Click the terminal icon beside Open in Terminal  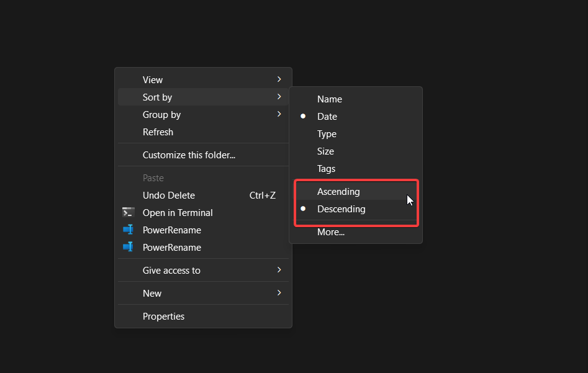[129, 212]
